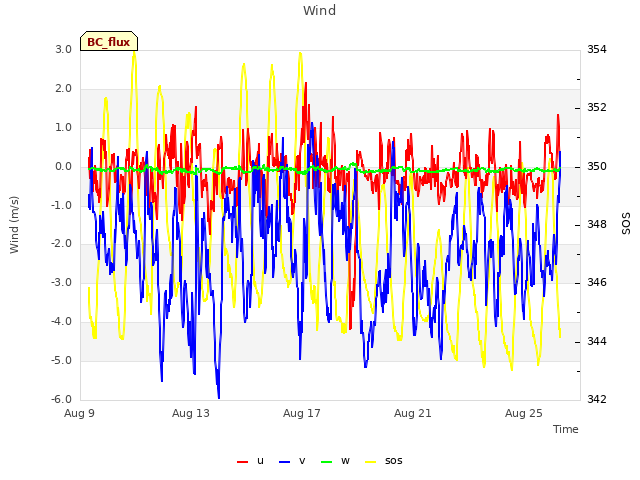This screenshot has width=640, height=480.
Task: Click the '344' right axis value
Action: tap(597, 341)
